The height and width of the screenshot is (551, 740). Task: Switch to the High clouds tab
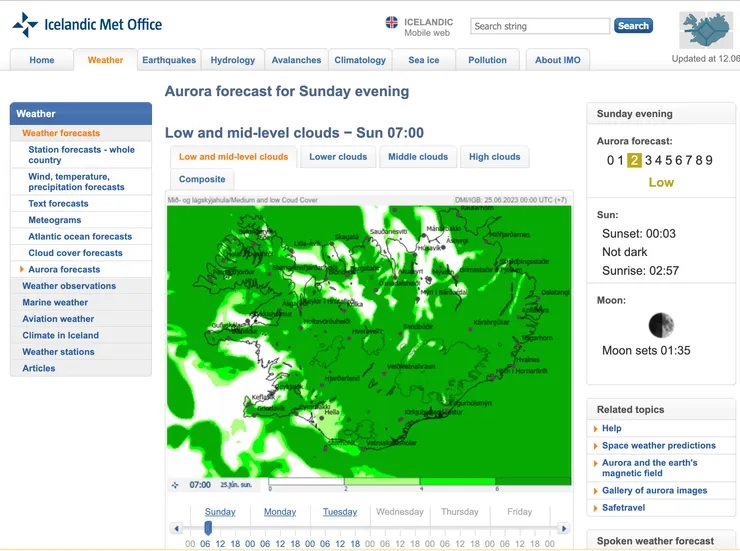coord(494,157)
